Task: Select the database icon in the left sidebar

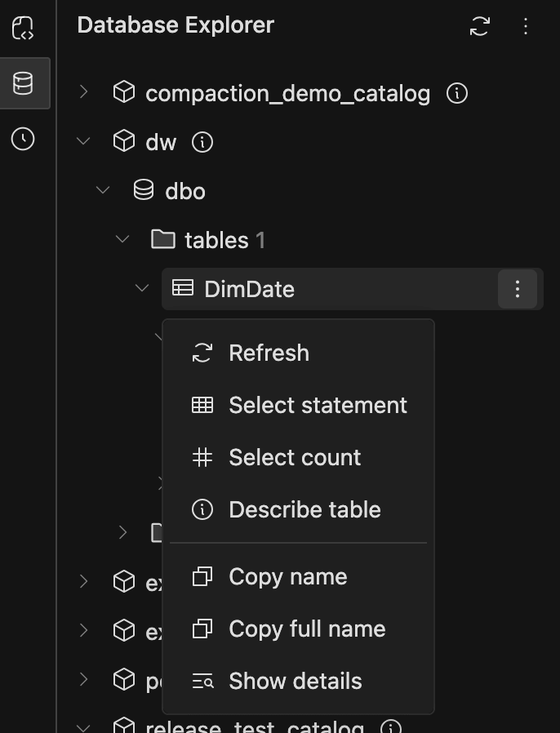Action: click(24, 82)
